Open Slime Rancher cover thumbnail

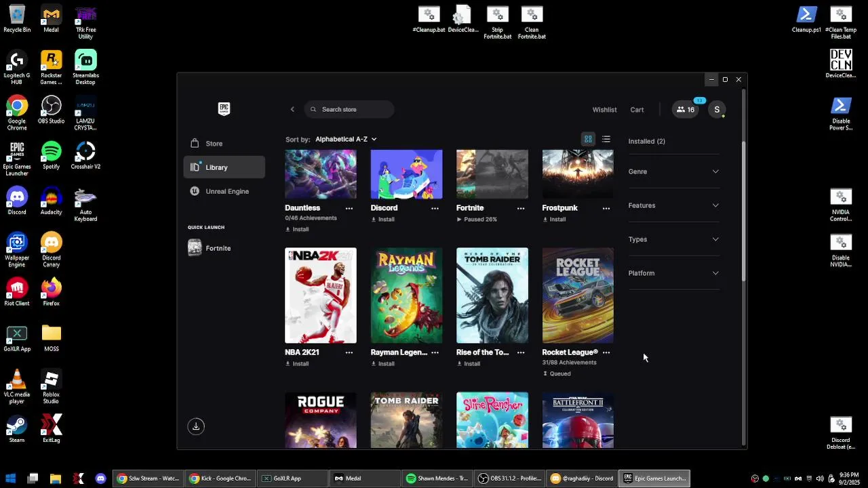coord(492,420)
